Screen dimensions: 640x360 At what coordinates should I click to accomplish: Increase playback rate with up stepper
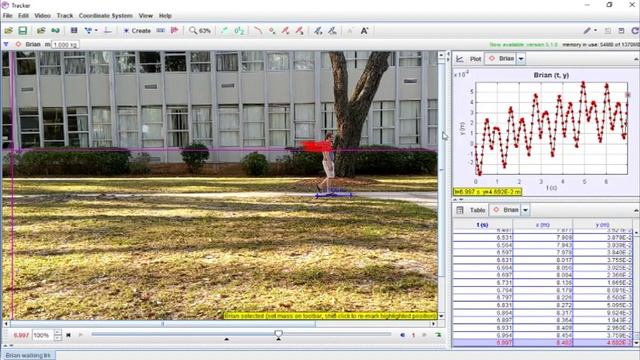click(58, 333)
